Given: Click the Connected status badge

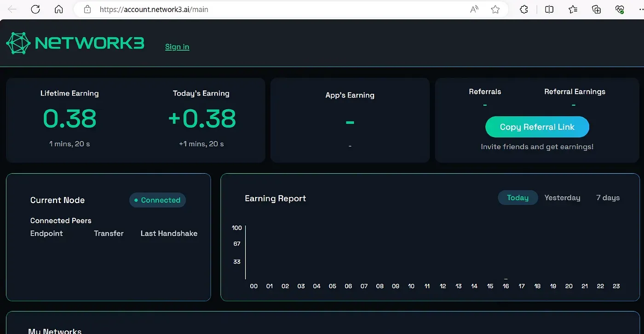Looking at the screenshot, I should 157,200.
